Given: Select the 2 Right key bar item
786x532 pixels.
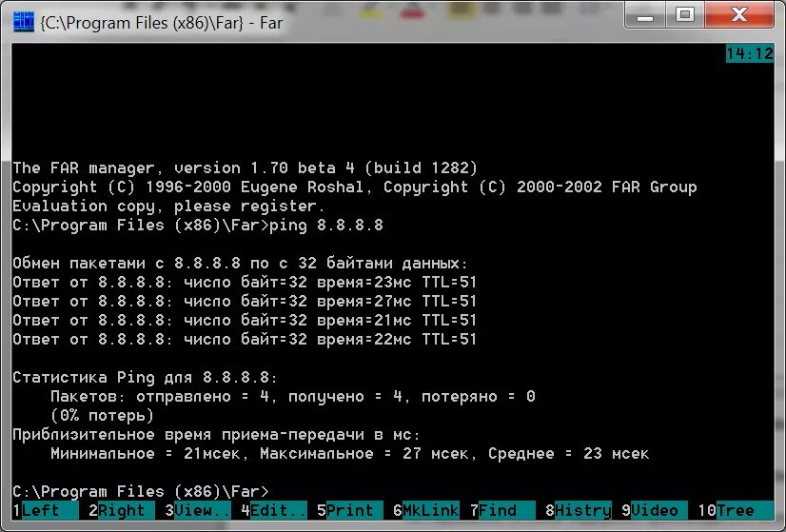Looking at the screenshot, I should (122, 510).
